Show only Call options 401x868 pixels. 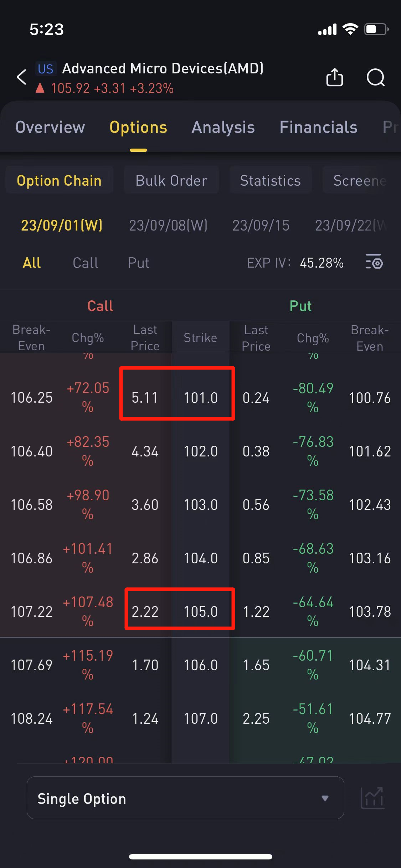point(86,263)
